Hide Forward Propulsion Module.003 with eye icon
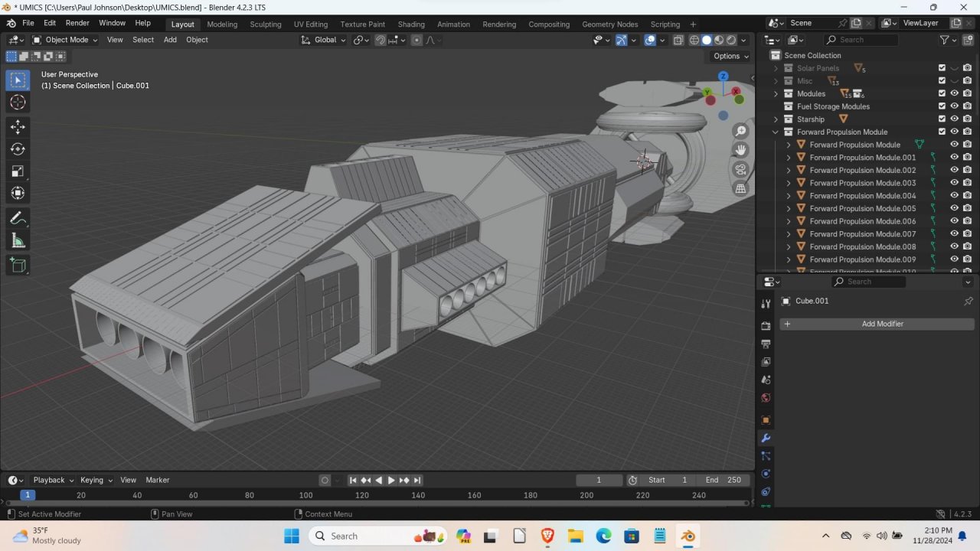This screenshot has height=551, width=980. (x=954, y=183)
